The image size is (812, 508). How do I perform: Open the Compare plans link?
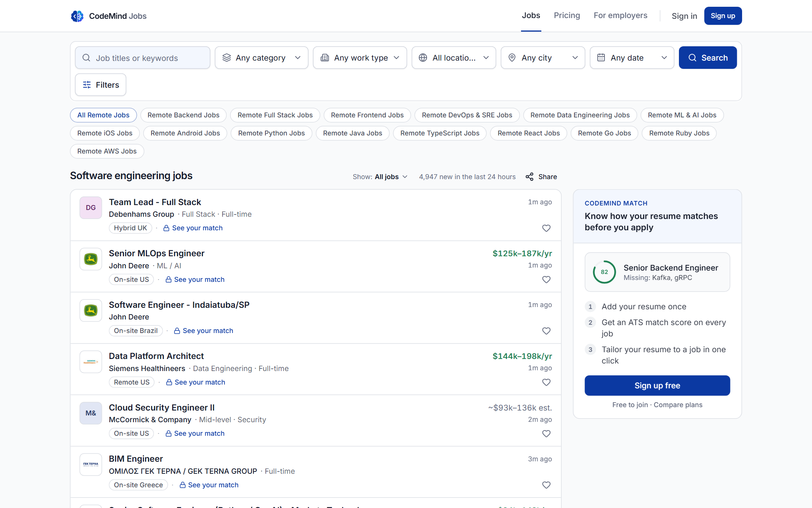pos(678,405)
